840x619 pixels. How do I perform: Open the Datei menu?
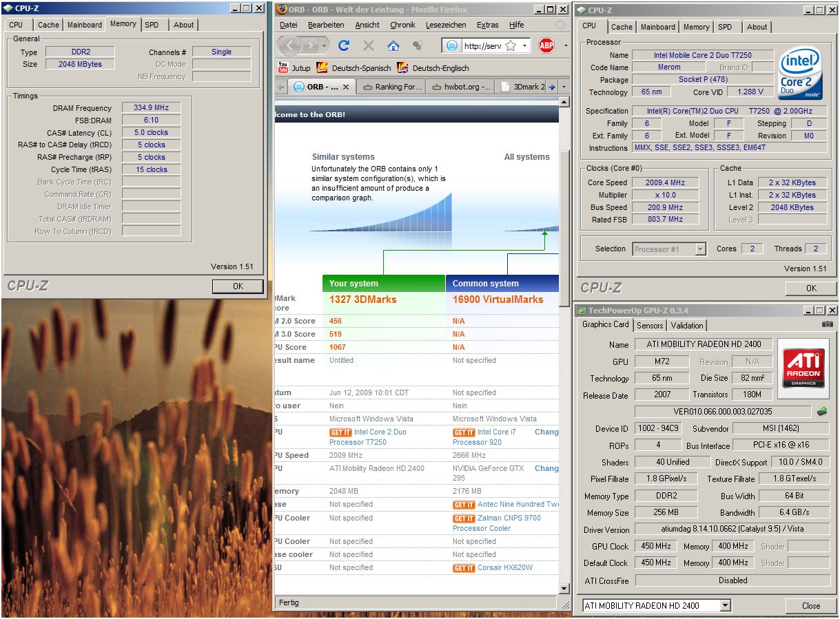coord(289,25)
